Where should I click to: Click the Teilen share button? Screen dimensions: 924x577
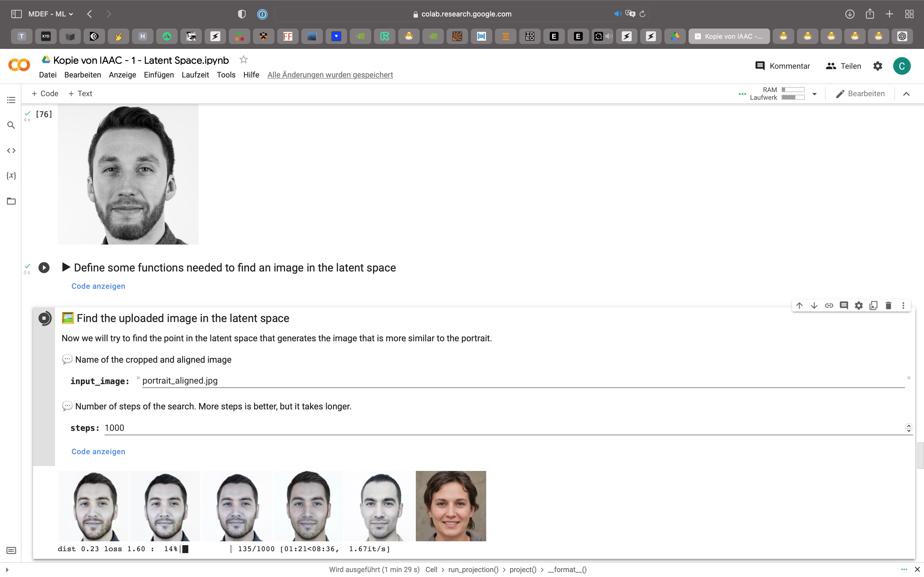pos(843,66)
